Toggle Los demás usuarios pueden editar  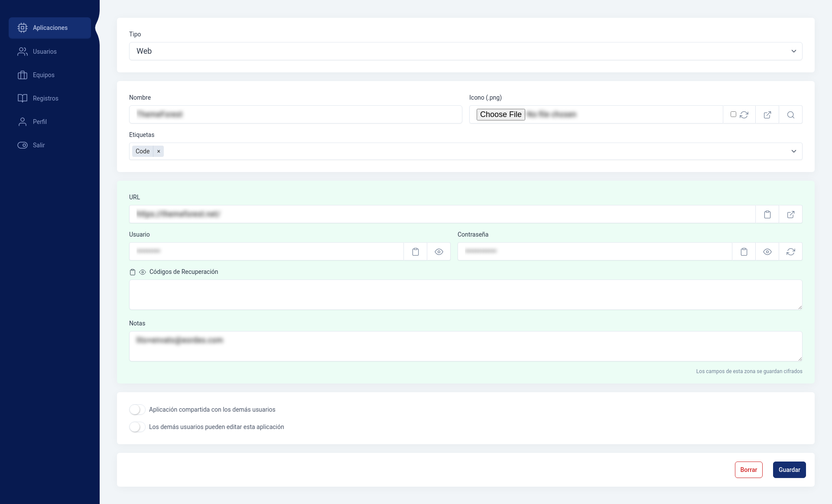[x=137, y=427]
